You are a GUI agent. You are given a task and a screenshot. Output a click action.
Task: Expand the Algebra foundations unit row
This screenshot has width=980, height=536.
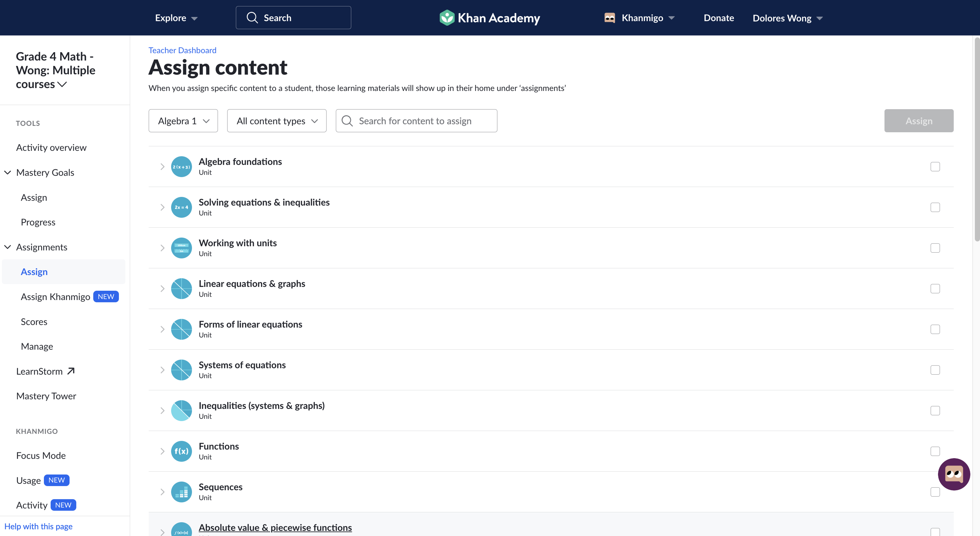(162, 166)
